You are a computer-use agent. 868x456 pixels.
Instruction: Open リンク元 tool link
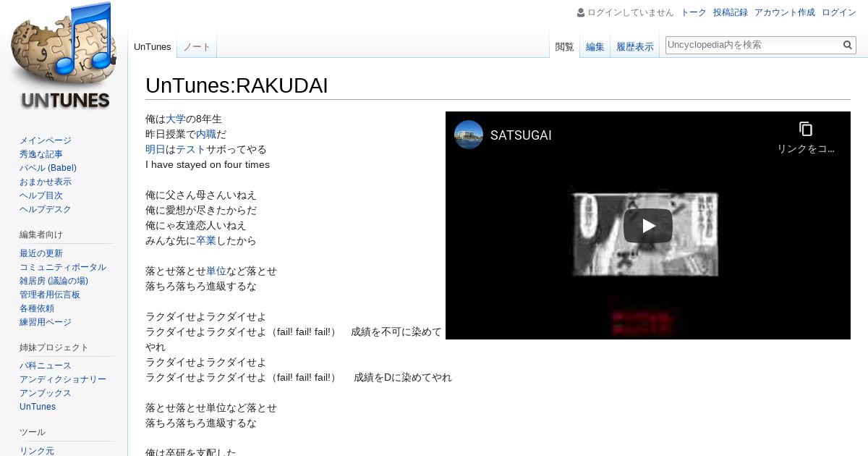click(37, 451)
